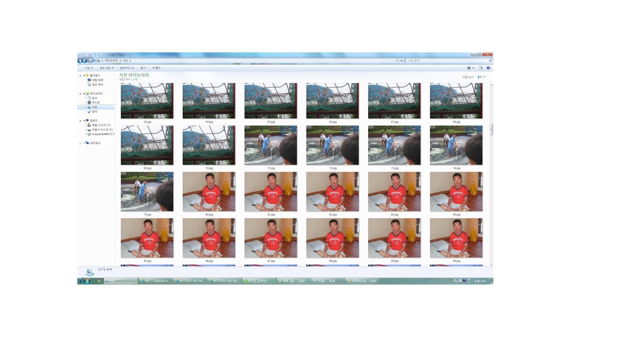Select thumbnail 75.jpg
The height and width of the screenshot is (362, 644).
[x=147, y=191]
